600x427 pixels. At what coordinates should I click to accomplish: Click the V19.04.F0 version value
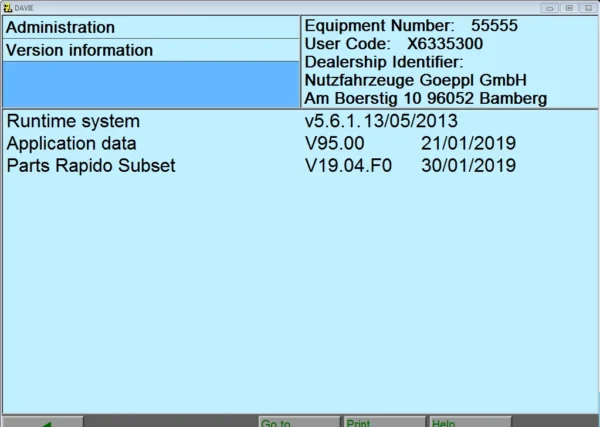(x=348, y=166)
